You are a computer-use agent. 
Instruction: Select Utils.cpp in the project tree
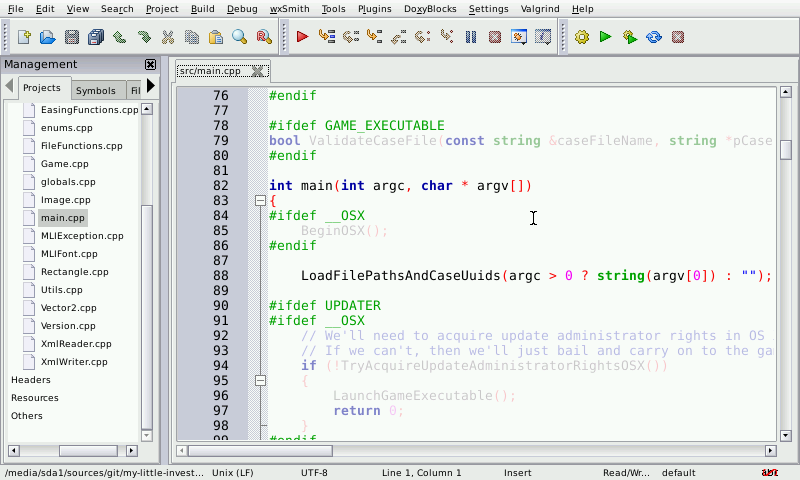coord(62,290)
